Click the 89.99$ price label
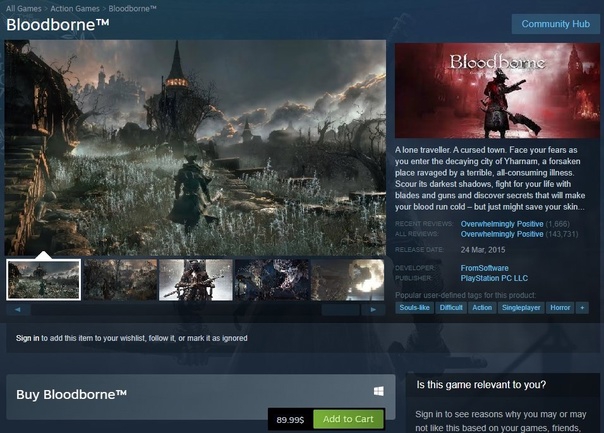 (290, 420)
